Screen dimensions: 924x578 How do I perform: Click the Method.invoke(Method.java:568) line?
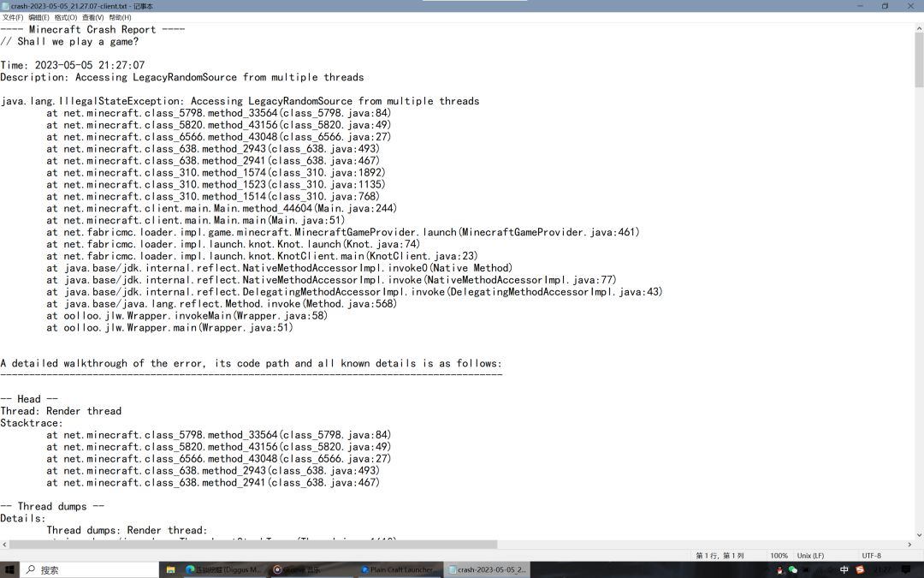(222, 304)
